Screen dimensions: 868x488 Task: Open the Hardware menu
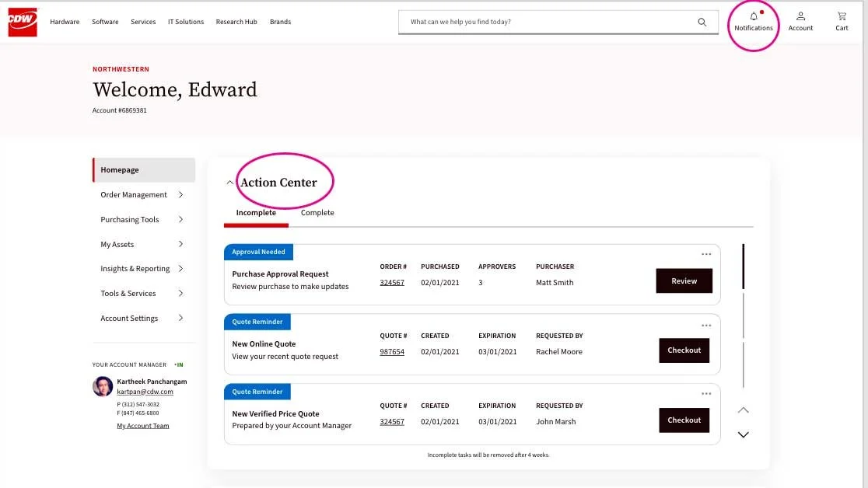coord(65,22)
